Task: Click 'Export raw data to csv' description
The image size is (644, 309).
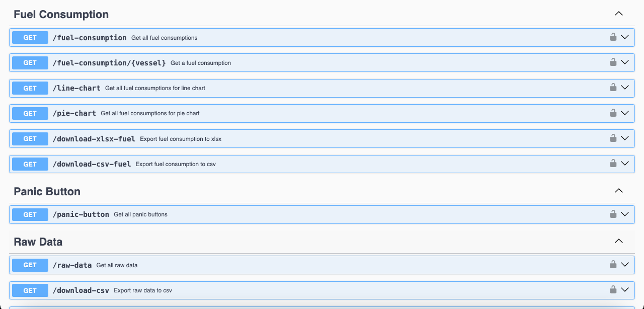Action: tap(143, 290)
